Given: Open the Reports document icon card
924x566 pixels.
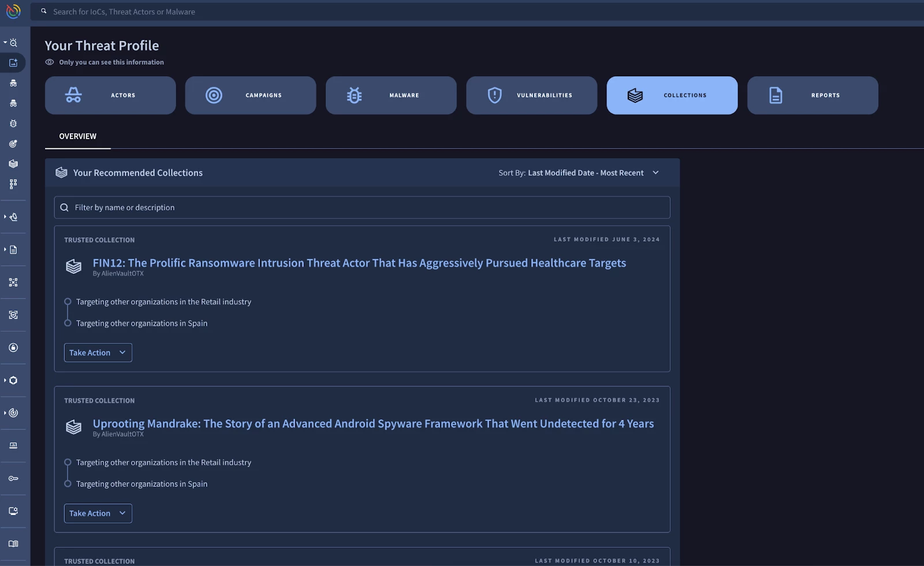Looking at the screenshot, I should point(813,95).
